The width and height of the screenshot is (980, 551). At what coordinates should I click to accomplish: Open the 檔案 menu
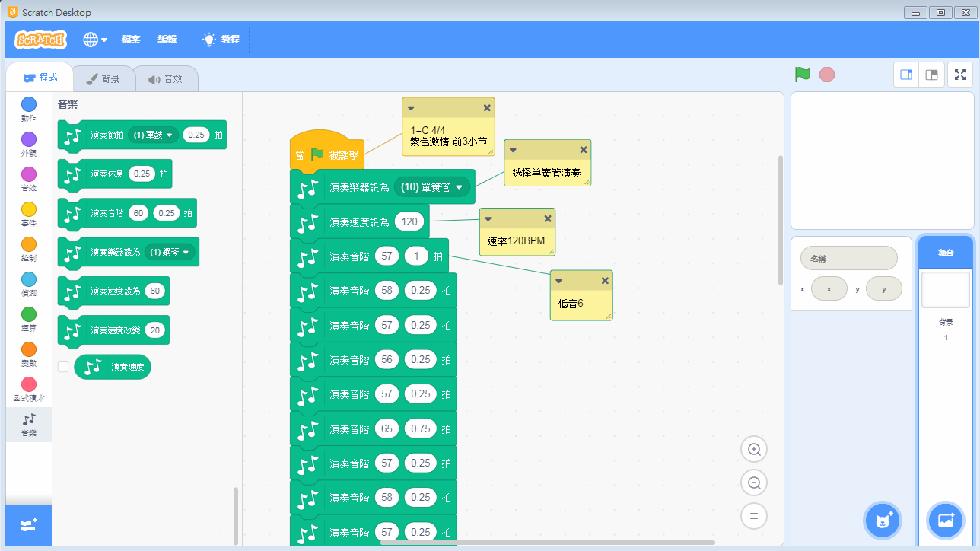click(130, 39)
